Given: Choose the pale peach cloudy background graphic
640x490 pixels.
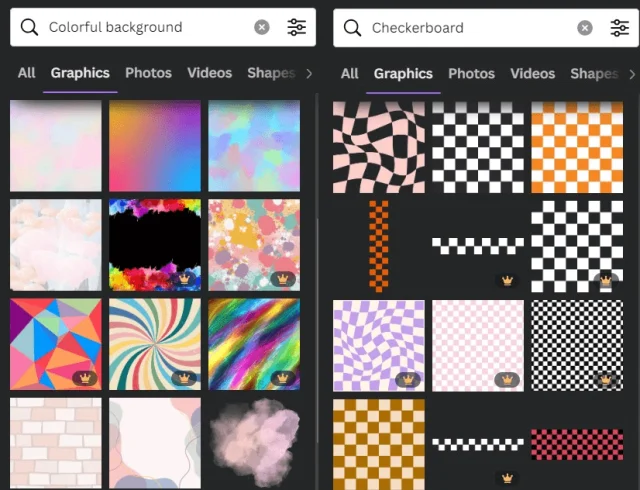Looking at the screenshot, I should pos(56,245).
